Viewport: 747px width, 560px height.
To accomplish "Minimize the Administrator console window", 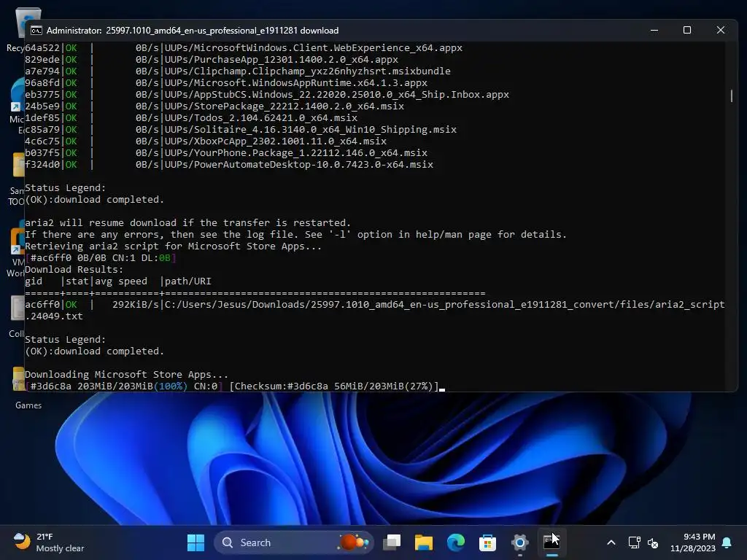I will tap(654, 30).
